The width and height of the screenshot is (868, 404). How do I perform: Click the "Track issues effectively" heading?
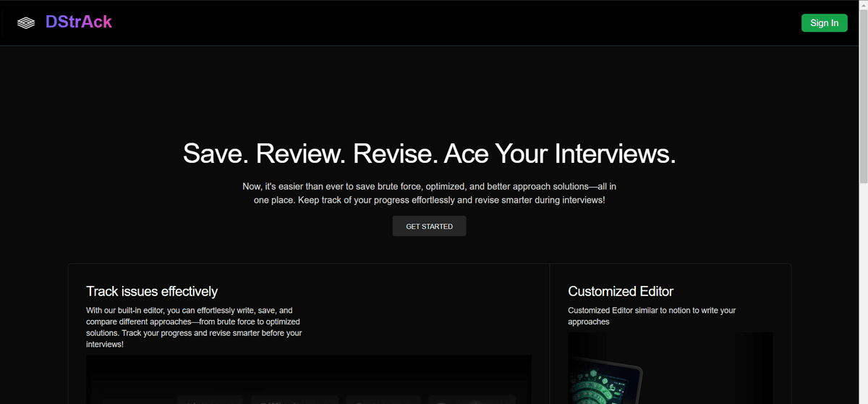click(152, 292)
